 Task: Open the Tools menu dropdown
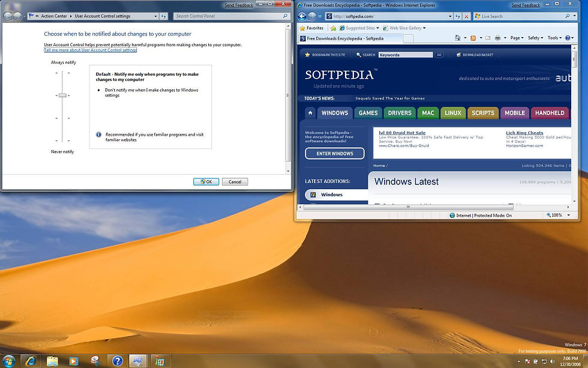554,38
